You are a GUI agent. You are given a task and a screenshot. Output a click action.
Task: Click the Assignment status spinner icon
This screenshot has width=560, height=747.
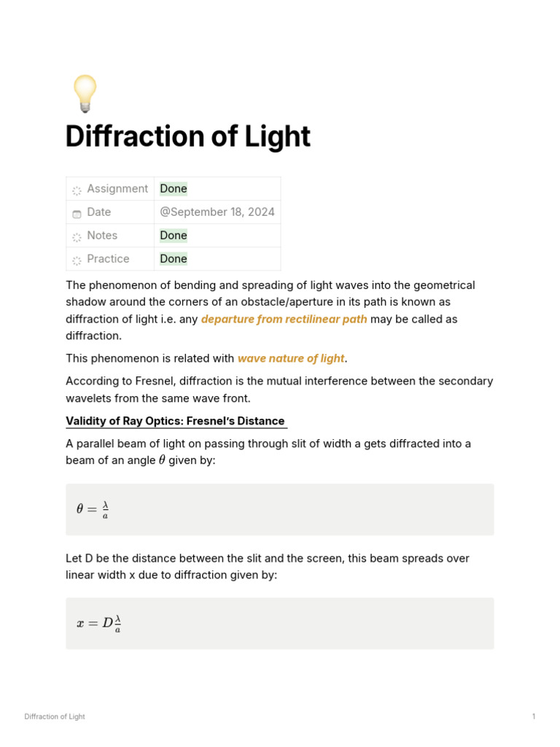(77, 190)
